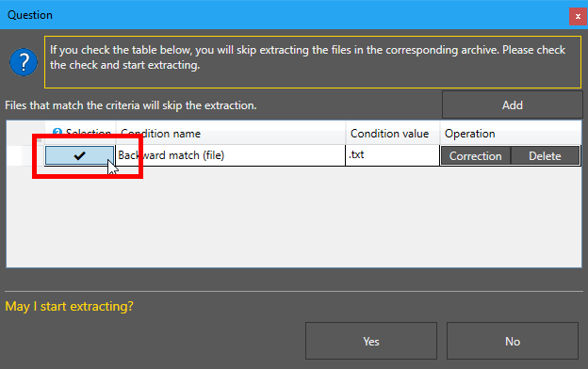This screenshot has width=588, height=369.
Task: Confirm extraction with Yes
Action: (371, 341)
